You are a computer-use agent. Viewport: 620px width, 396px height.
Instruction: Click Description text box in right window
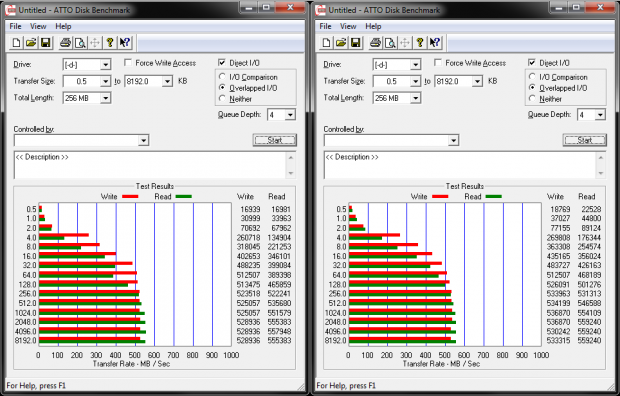click(460, 165)
